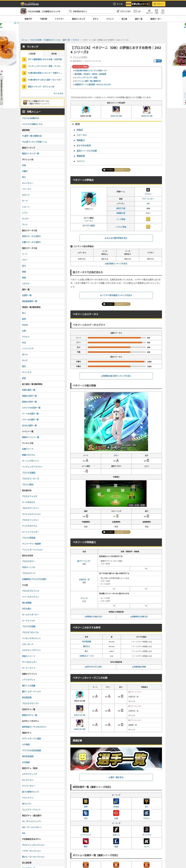Switch to the 掲示板 tab in ranking panel
The height and width of the screenshot is (868, 186).
point(54,54)
